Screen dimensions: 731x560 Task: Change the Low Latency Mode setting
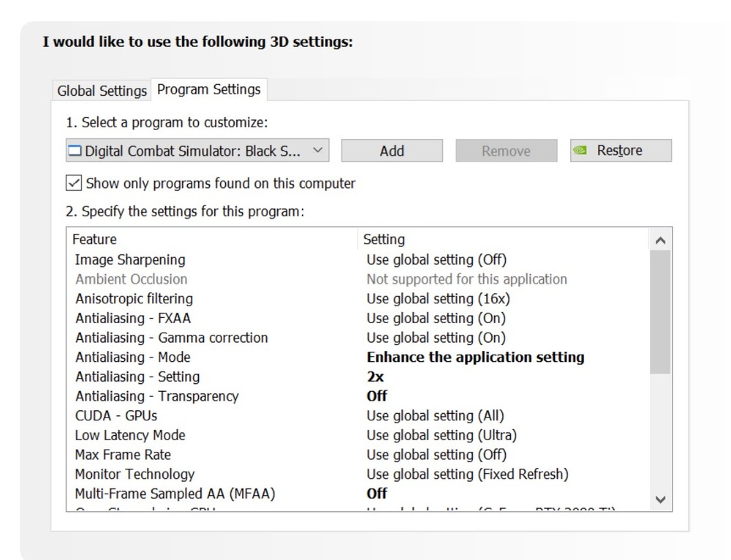[x=442, y=435]
